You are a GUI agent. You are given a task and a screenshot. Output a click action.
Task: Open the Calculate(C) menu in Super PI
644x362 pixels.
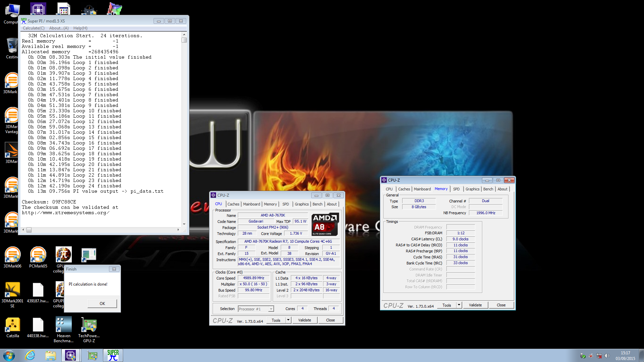click(34, 28)
